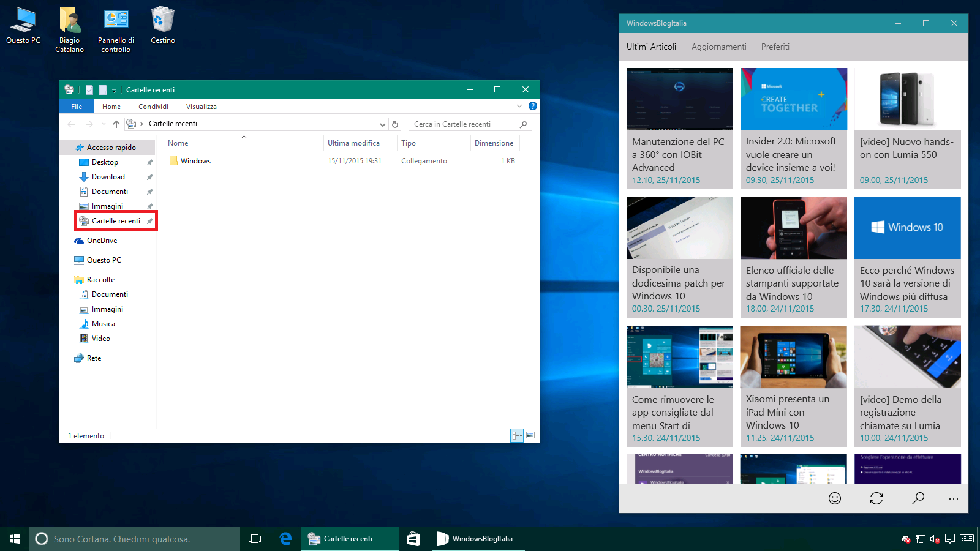980x551 pixels.
Task: Unpin Documenti from quick access
Action: point(149,192)
